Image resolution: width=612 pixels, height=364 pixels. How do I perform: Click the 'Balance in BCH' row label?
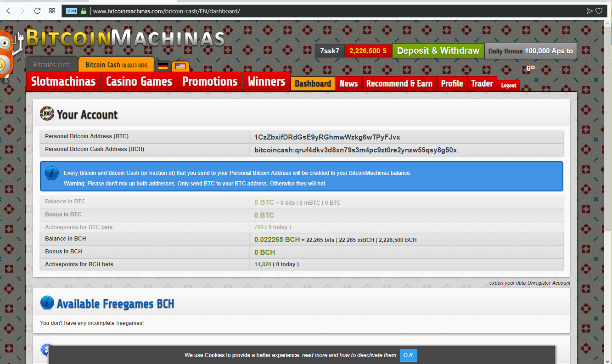65,239
